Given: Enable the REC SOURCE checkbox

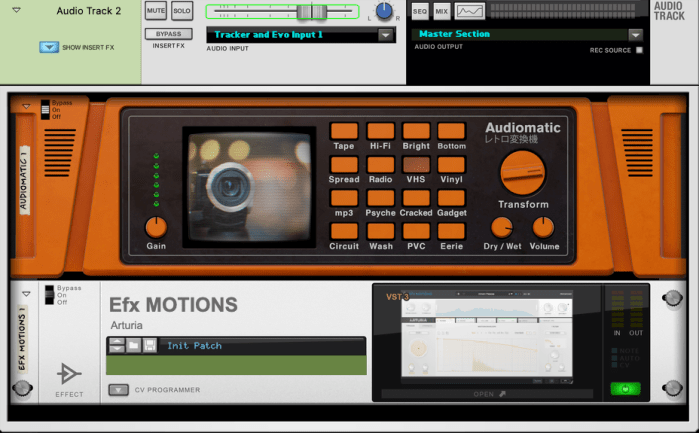Looking at the screenshot, I should [x=639, y=50].
